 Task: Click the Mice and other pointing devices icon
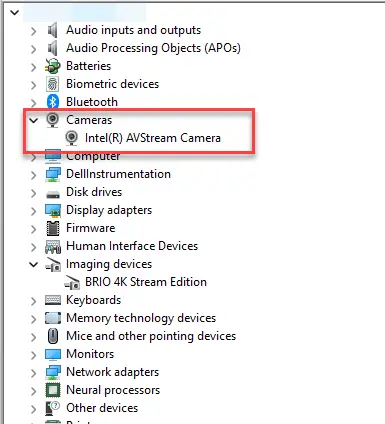coord(53,336)
